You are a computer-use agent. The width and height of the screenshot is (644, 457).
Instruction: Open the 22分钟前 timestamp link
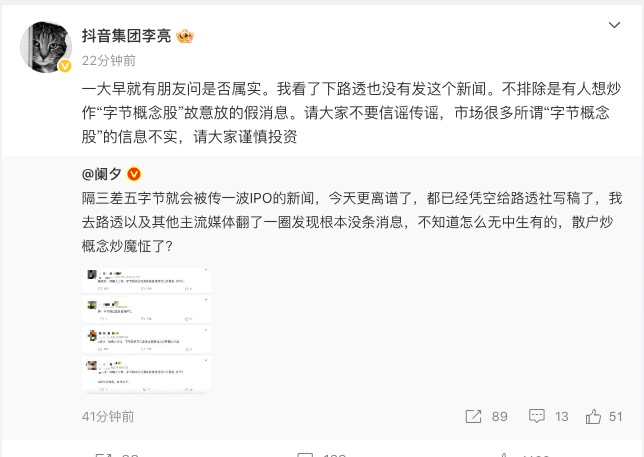click(109, 61)
